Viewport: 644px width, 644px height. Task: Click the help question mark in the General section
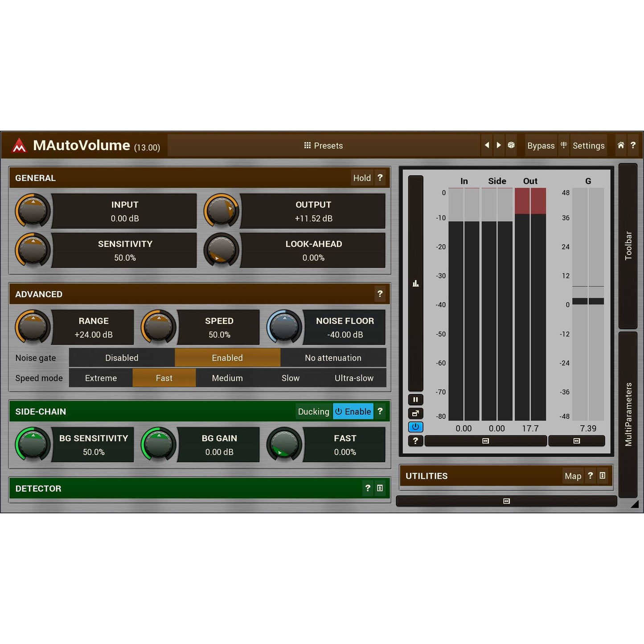[380, 178]
